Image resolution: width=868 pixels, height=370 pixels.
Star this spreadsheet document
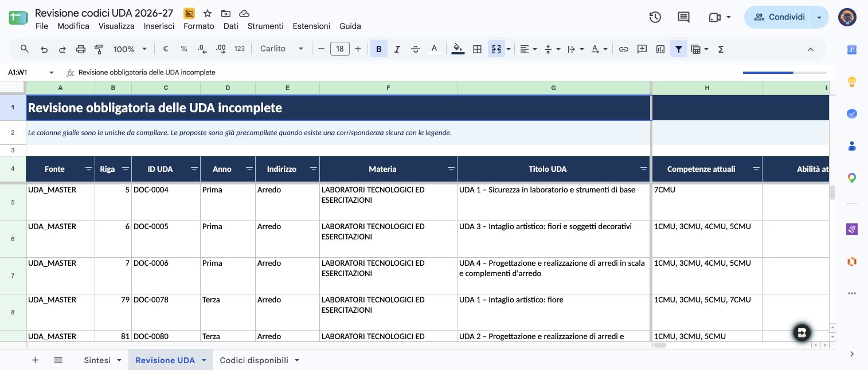point(208,13)
